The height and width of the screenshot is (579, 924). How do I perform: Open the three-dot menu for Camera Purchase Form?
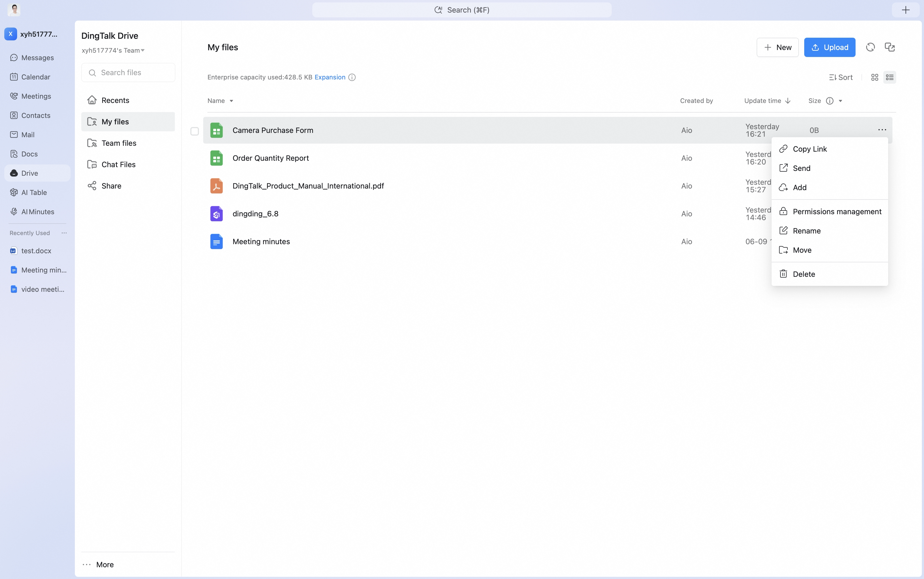882,130
